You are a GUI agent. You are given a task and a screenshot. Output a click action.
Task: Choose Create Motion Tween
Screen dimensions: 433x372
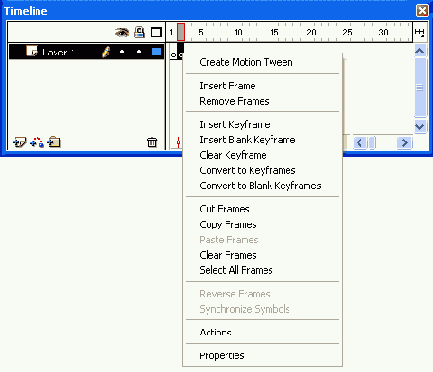pyautogui.click(x=246, y=62)
